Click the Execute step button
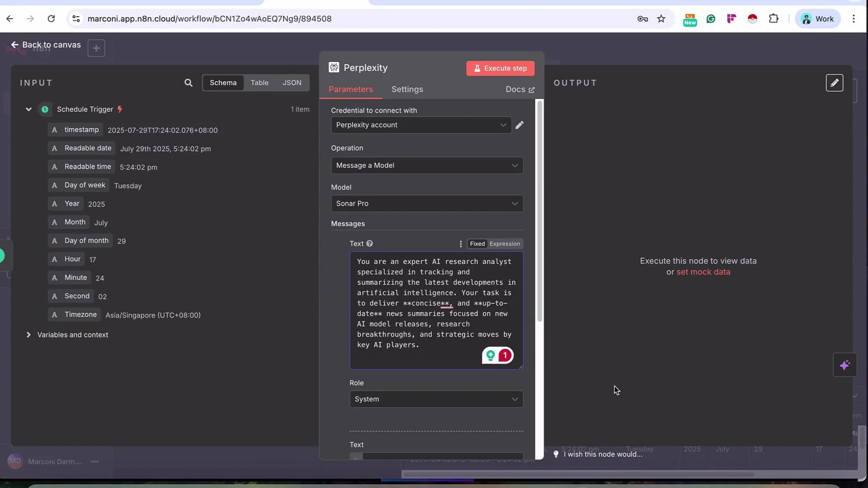868x488 pixels. pos(500,68)
